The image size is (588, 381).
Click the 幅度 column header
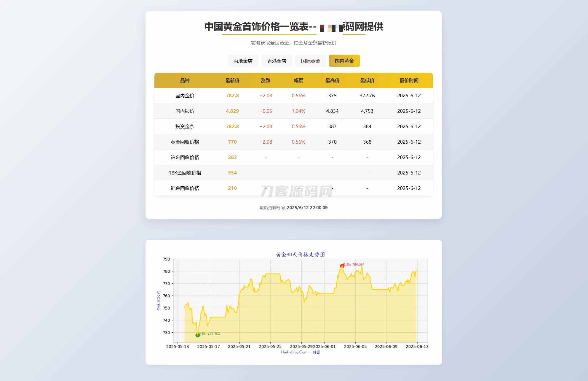pos(298,80)
